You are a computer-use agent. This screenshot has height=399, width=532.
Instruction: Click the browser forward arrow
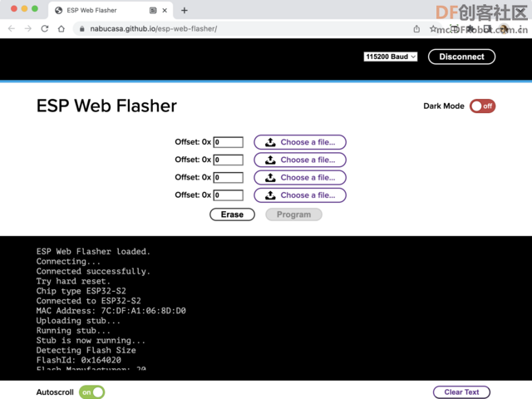28,29
